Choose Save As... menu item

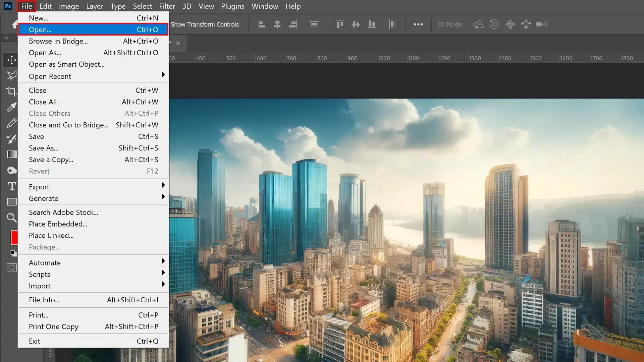[93, 148]
